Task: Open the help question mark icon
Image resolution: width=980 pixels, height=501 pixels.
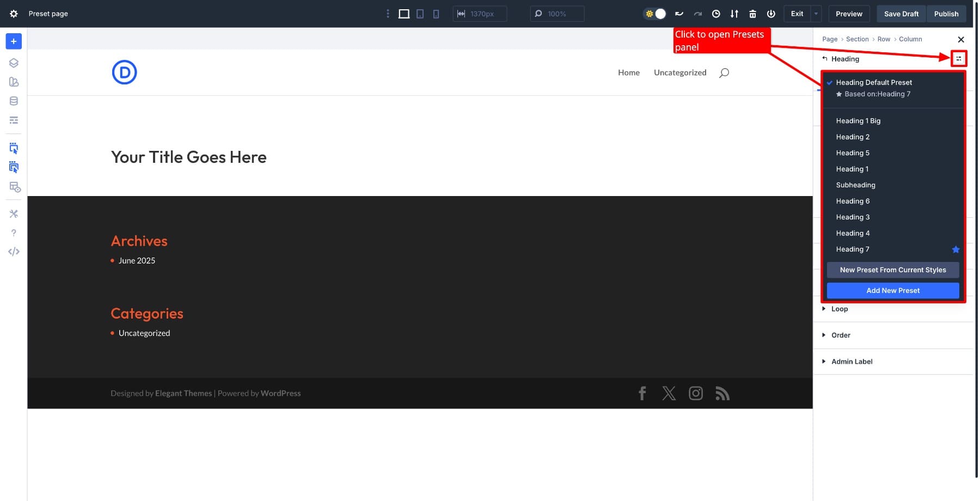Action: point(14,233)
